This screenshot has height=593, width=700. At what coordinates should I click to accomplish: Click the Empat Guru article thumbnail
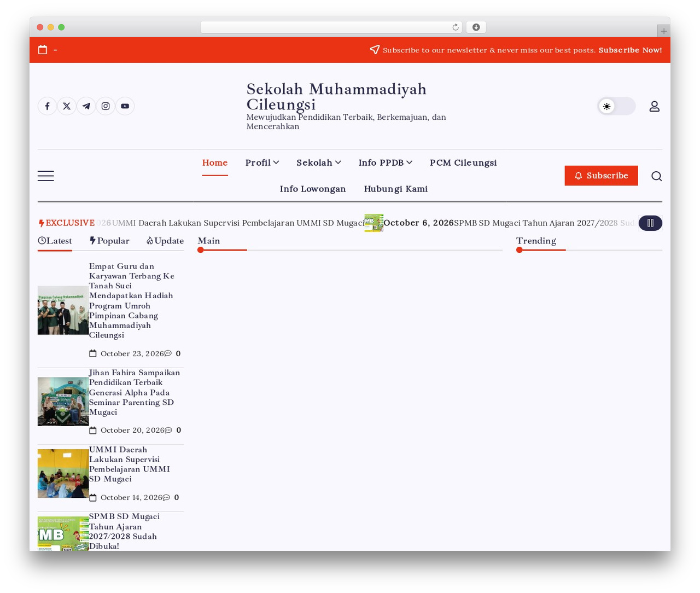point(63,310)
